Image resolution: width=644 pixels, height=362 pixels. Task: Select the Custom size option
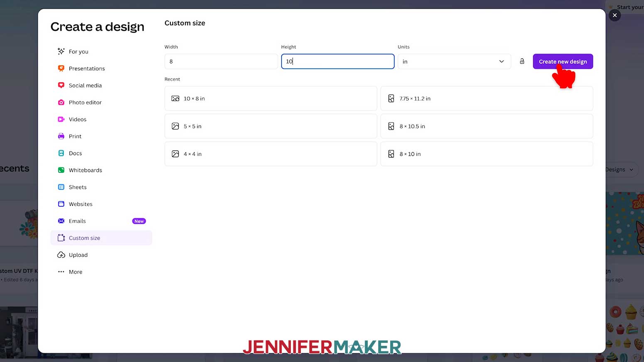(x=101, y=238)
